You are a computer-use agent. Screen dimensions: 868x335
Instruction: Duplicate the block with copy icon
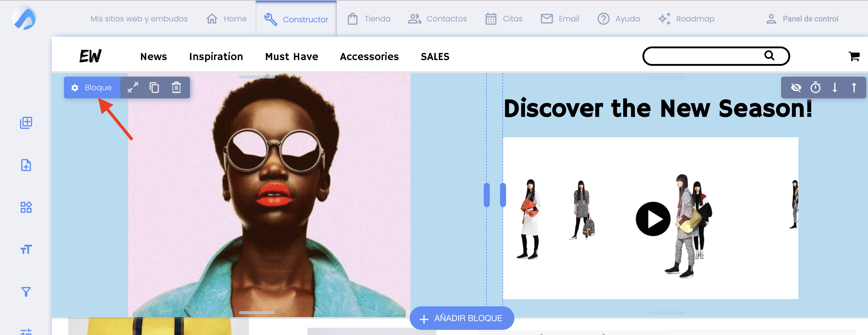click(x=154, y=88)
